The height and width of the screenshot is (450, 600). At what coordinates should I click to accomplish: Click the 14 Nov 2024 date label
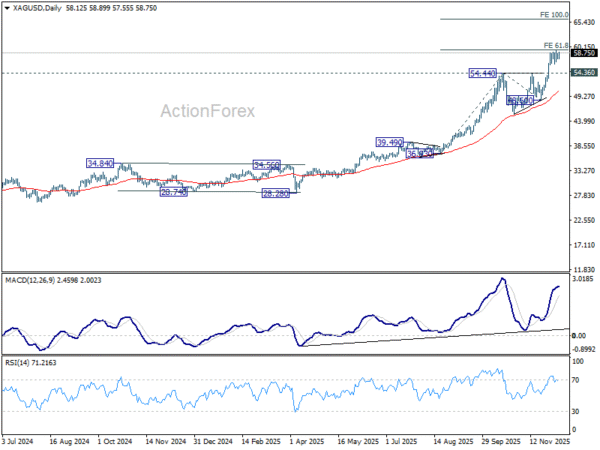click(166, 441)
